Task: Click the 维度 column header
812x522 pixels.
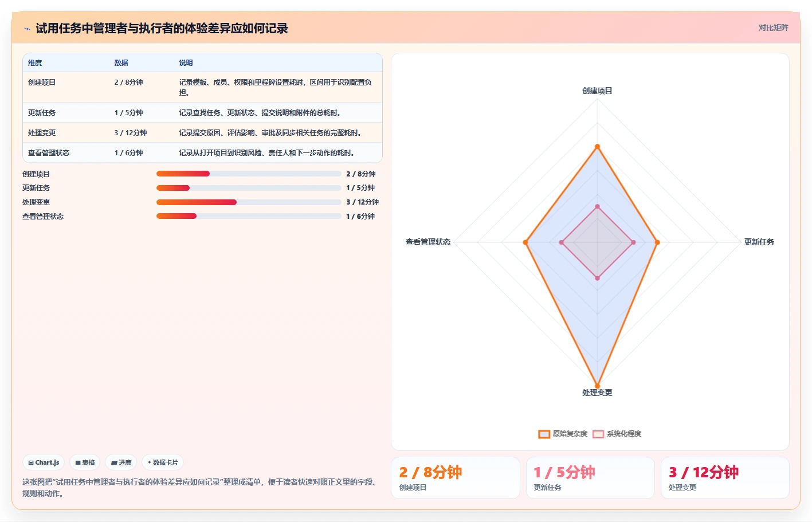Action: point(35,63)
